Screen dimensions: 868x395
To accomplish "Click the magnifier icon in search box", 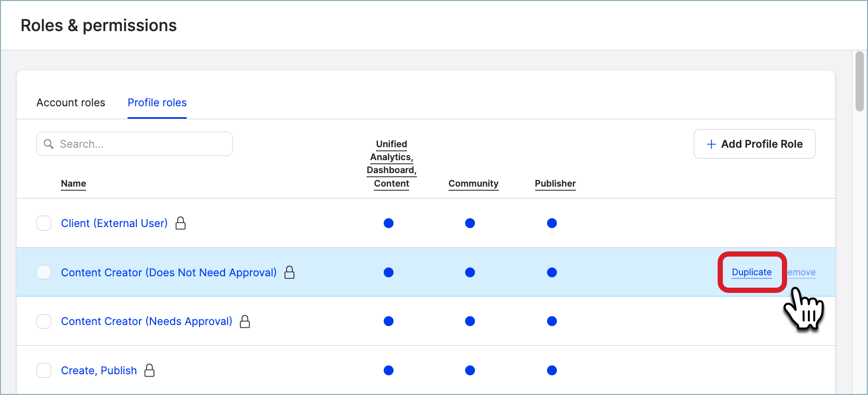I will [x=49, y=144].
